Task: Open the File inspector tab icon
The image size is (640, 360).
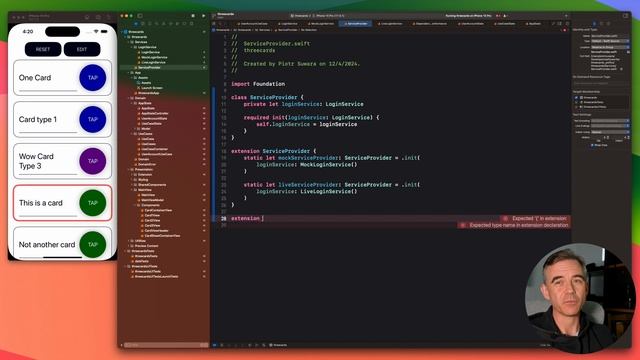Action: [594, 24]
